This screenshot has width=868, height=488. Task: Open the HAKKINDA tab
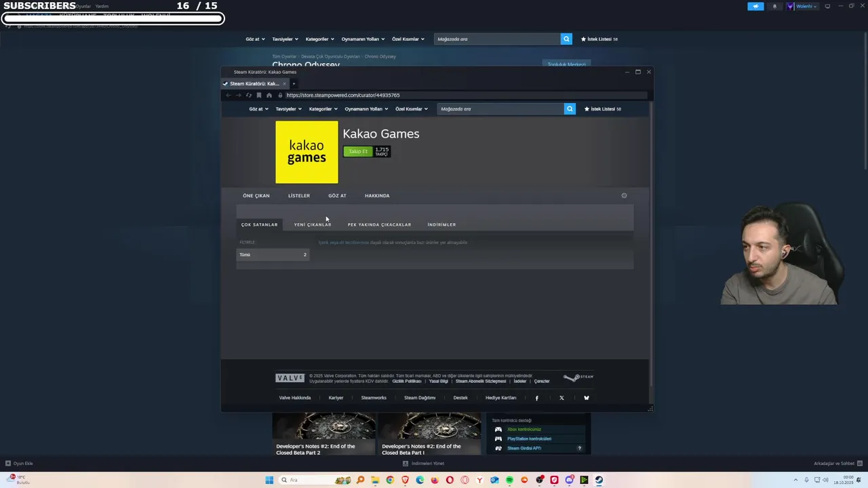pos(377,195)
